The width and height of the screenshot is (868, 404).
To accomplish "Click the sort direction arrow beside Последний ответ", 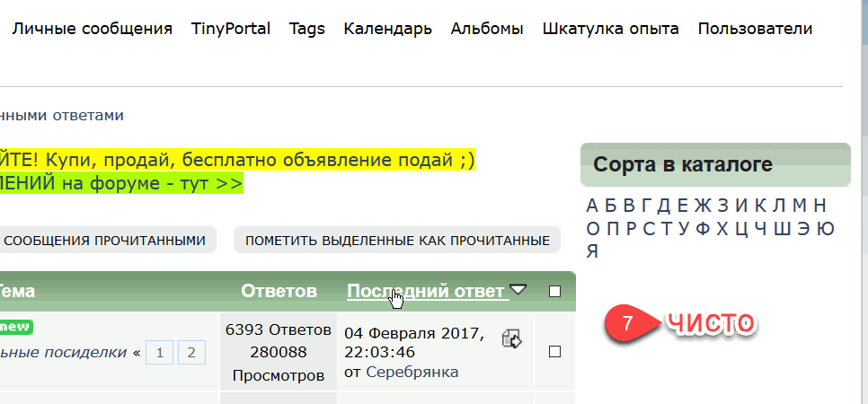I will click(518, 290).
